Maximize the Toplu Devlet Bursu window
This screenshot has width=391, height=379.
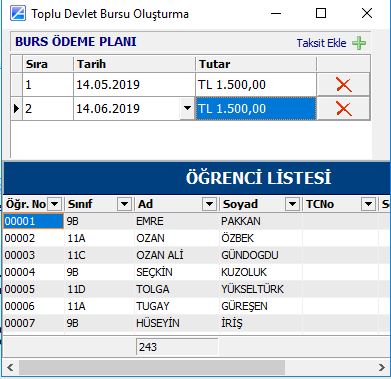coord(321,14)
